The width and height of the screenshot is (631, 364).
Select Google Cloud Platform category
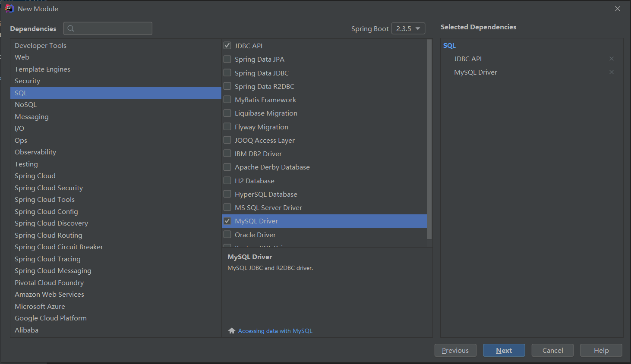point(116,318)
